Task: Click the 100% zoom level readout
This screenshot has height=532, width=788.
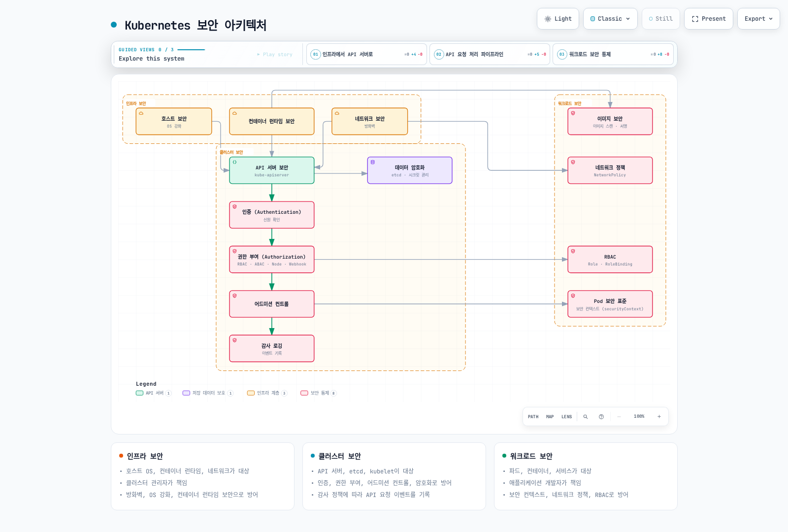Action: (x=639, y=417)
